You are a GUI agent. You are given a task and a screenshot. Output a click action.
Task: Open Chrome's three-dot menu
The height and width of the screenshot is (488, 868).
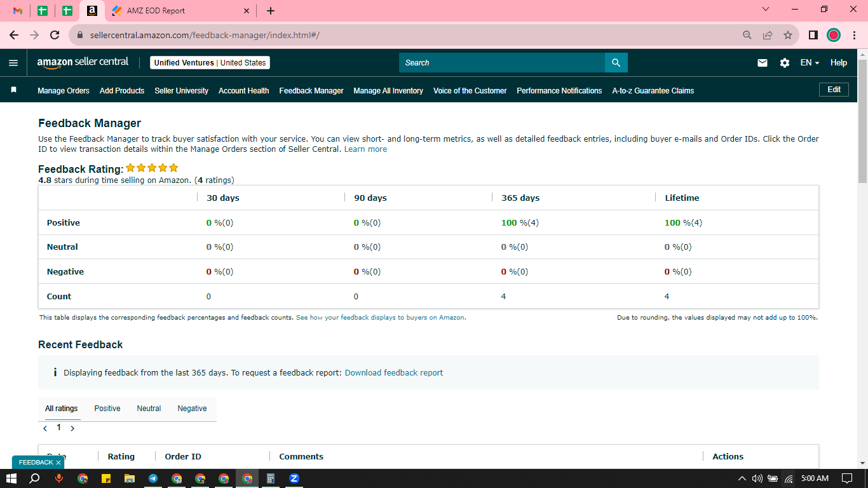click(x=855, y=35)
